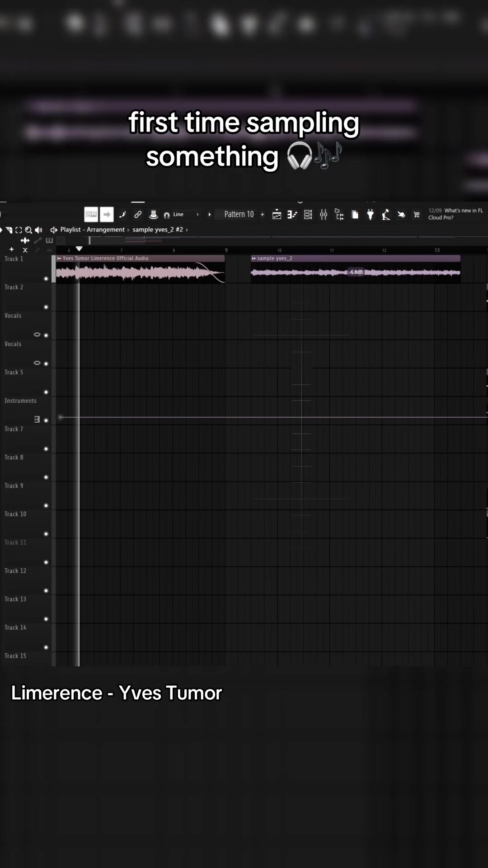Mute Track 12 using its dot toggle
This screenshot has height=868, width=488.
point(46,590)
